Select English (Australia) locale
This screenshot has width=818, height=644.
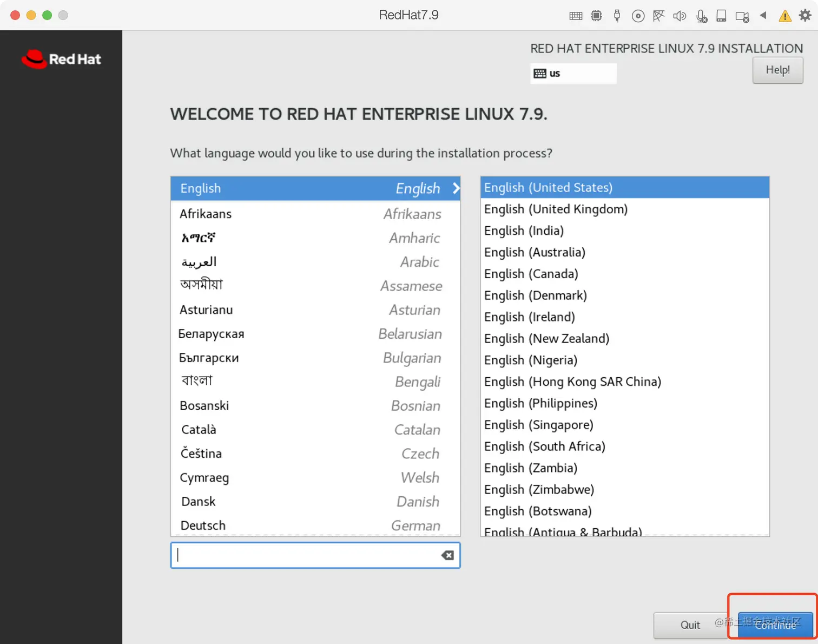coord(625,252)
